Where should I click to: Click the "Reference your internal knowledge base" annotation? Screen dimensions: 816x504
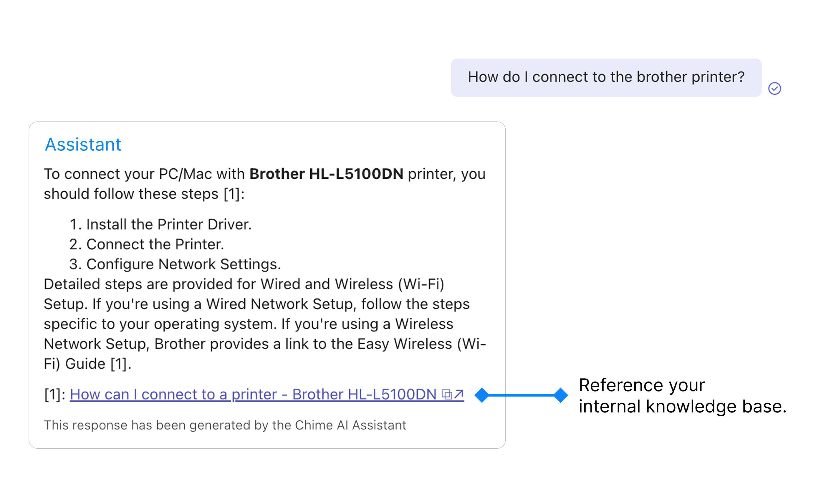(682, 396)
